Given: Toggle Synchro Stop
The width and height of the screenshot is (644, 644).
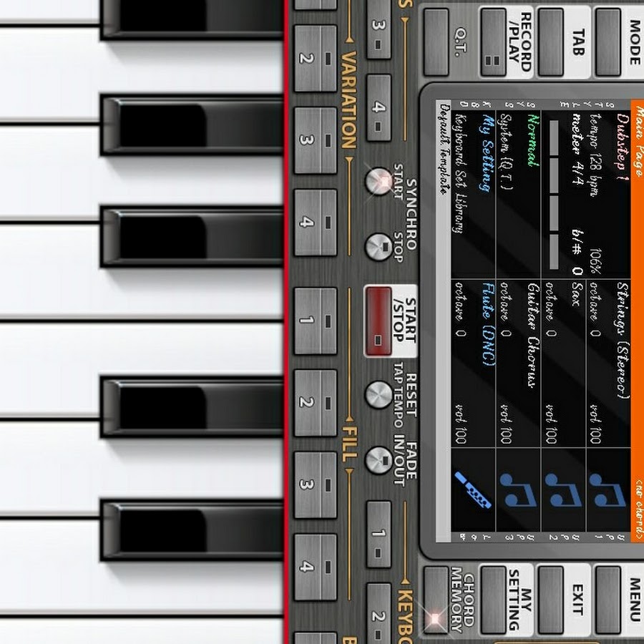Looking at the screenshot, I should tap(379, 247).
